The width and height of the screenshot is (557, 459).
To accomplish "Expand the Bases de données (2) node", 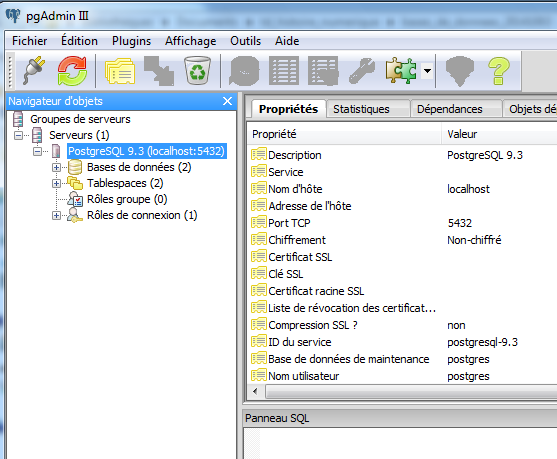I will coord(56,167).
